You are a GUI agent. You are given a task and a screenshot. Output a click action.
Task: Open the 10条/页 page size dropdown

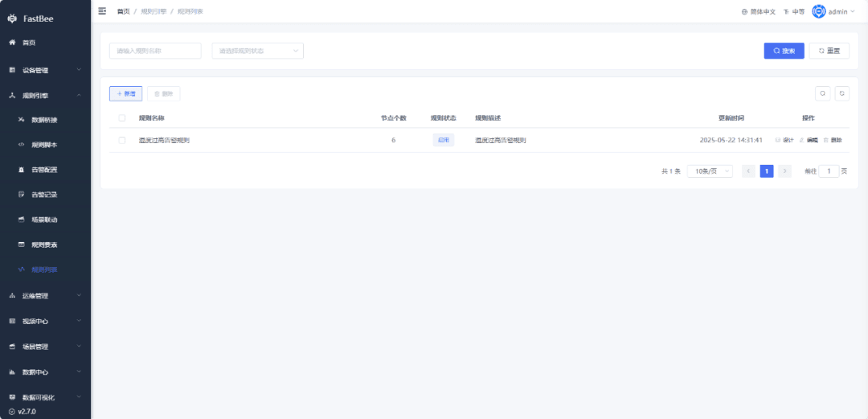click(x=710, y=171)
